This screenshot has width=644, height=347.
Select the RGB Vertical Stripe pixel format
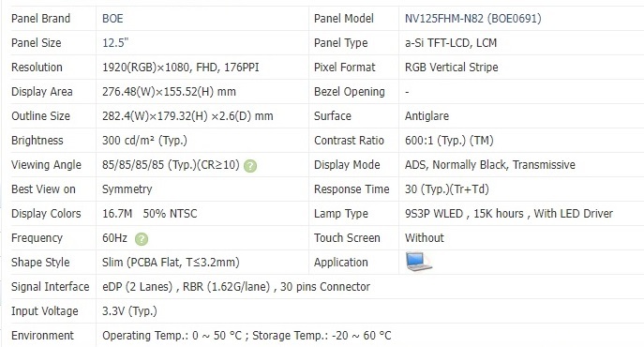click(452, 67)
